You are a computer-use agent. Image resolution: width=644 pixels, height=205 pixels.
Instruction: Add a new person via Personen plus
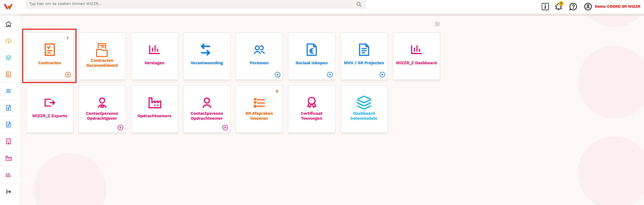click(278, 75)
